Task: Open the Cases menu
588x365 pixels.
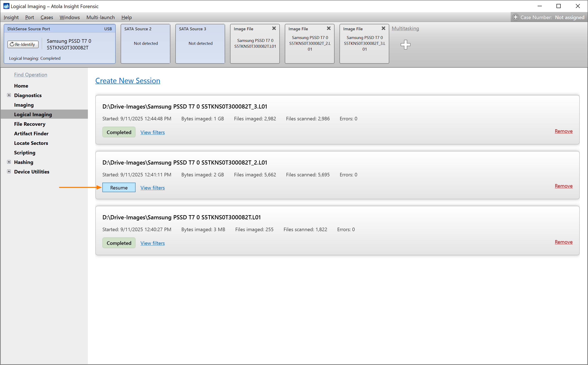Action: tap(47, 17)
